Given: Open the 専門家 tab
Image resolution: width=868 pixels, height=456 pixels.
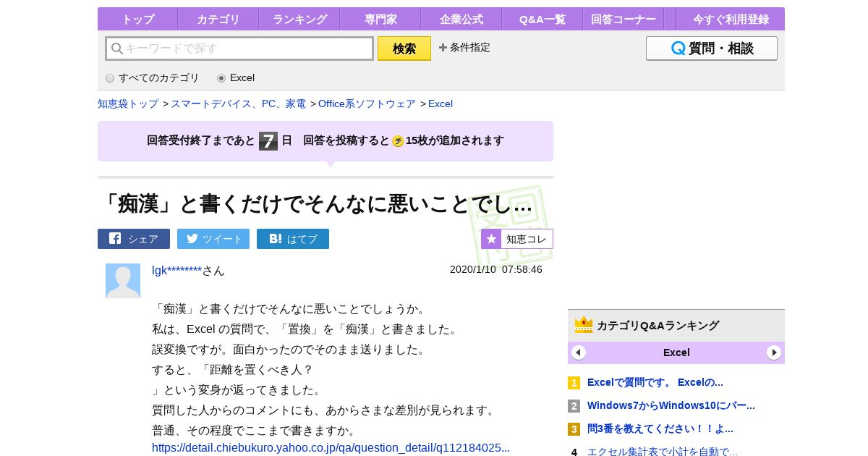Looking at the screenshot, I should coord(380,19).
